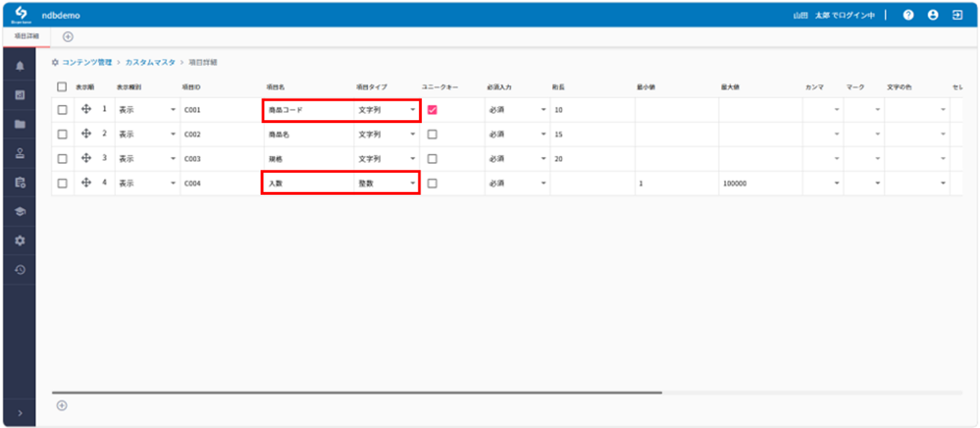
Task: Click the horizontal scrollbar under the table
Action: coord(357,392)
